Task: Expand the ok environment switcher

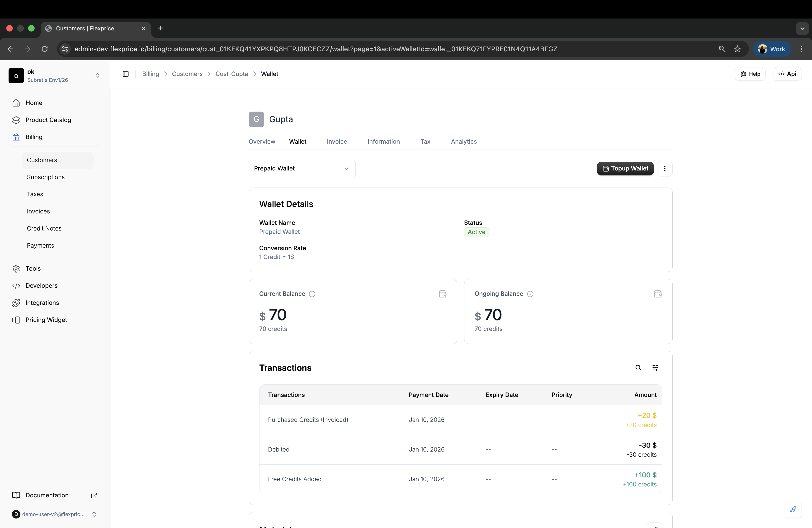Action: 97,76
